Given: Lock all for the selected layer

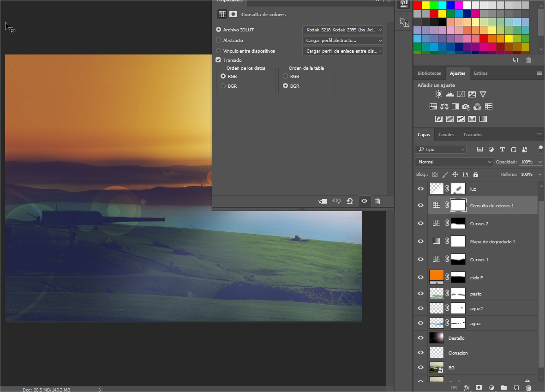Looking at the screenshot, I should (x=476, y=175).
